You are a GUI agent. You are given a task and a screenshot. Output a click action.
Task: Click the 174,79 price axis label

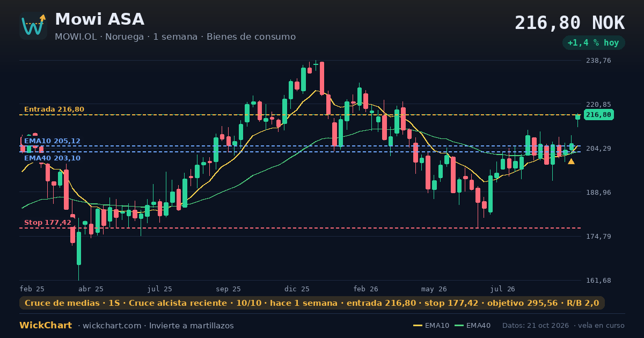[x=599, y=237]
